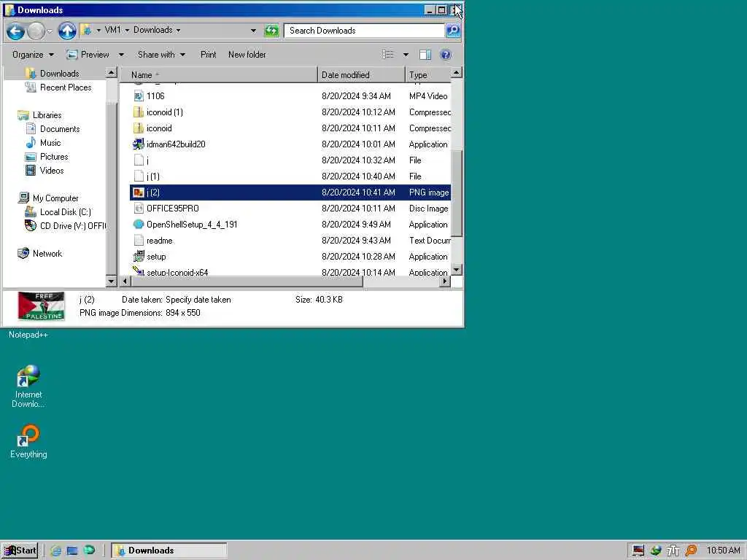Click Print in the toolbar

(208, 55)
